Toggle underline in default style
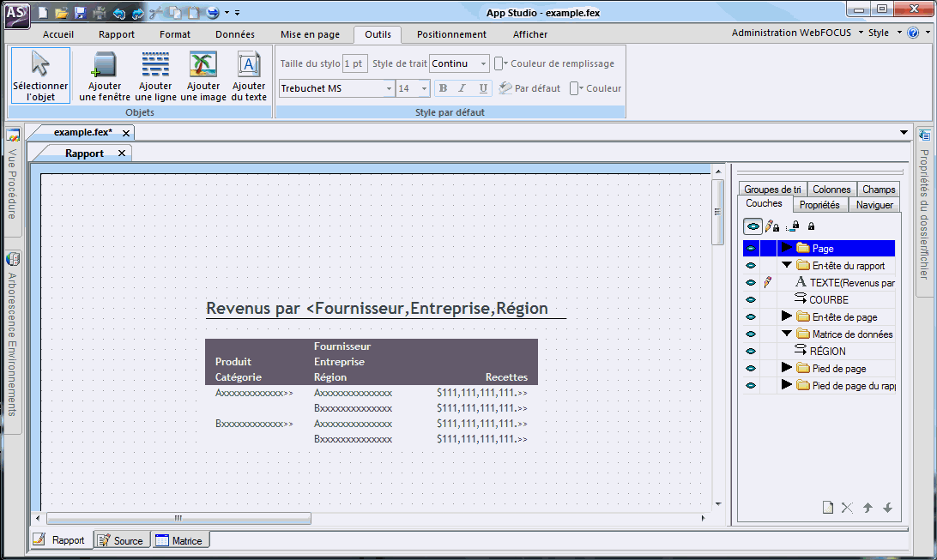Viewport: 937px width, 560px height. (483, 88)
